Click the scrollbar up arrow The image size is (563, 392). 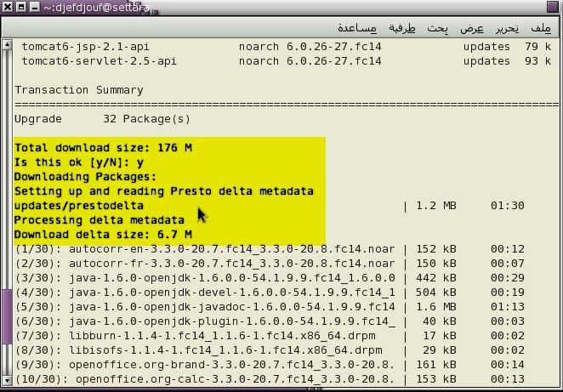(x=7, y=44)
